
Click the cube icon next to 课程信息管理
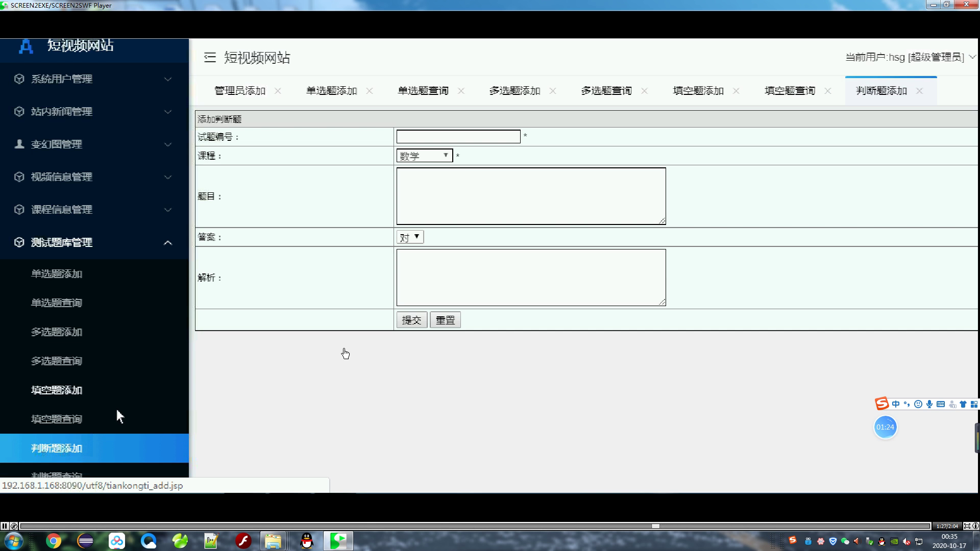click(19, 210)
